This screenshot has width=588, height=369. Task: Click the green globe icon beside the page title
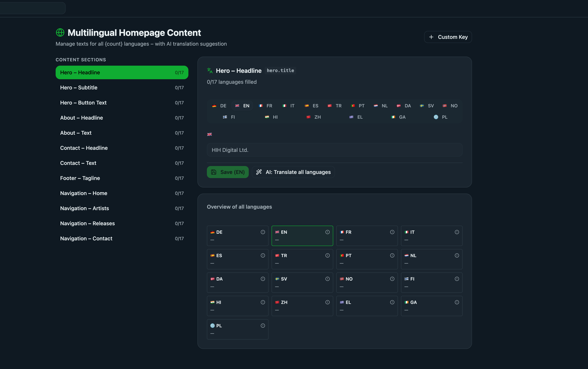point(60,32)
